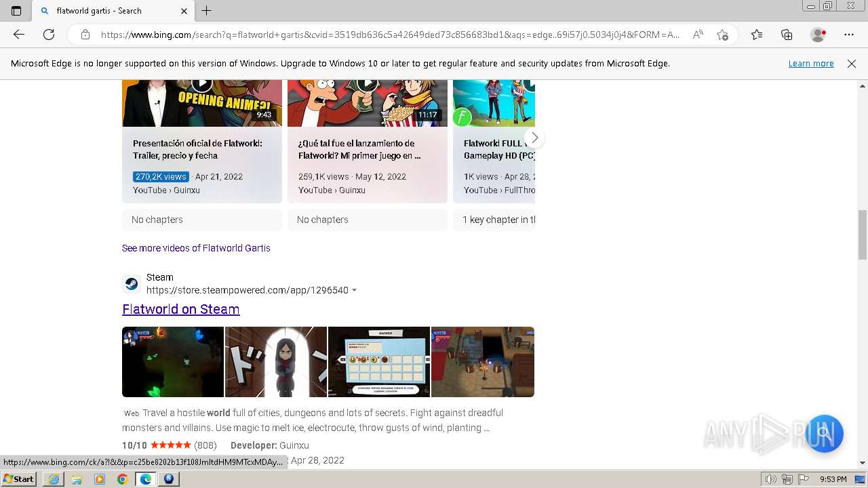Open Google Chrome from taskbar

[122, 479]
